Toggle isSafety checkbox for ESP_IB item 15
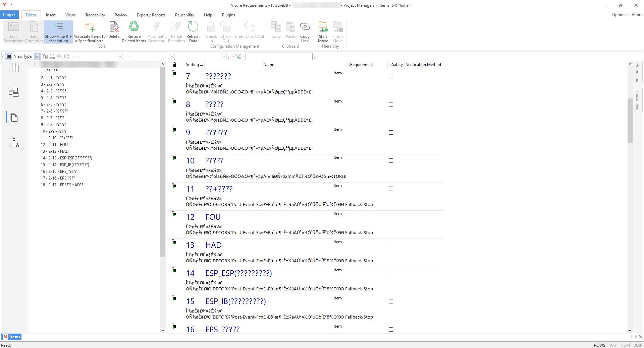This screenshot has width=644, height=348. coord(391,301)
